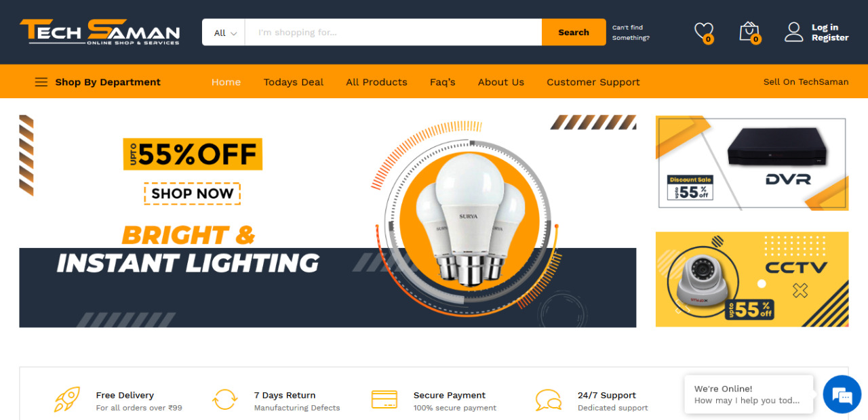
Task: Click the orange Search button
Action: (x=574, y=33)
